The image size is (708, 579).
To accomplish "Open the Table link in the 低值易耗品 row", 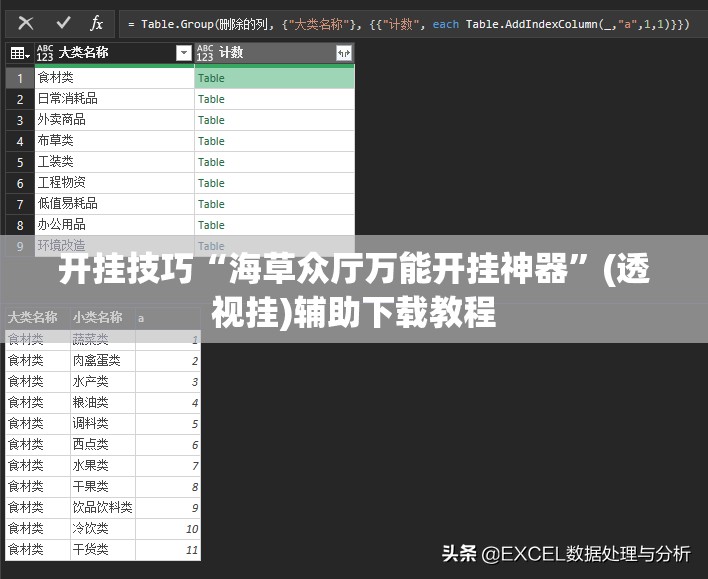I will click(x=211, y=204).
